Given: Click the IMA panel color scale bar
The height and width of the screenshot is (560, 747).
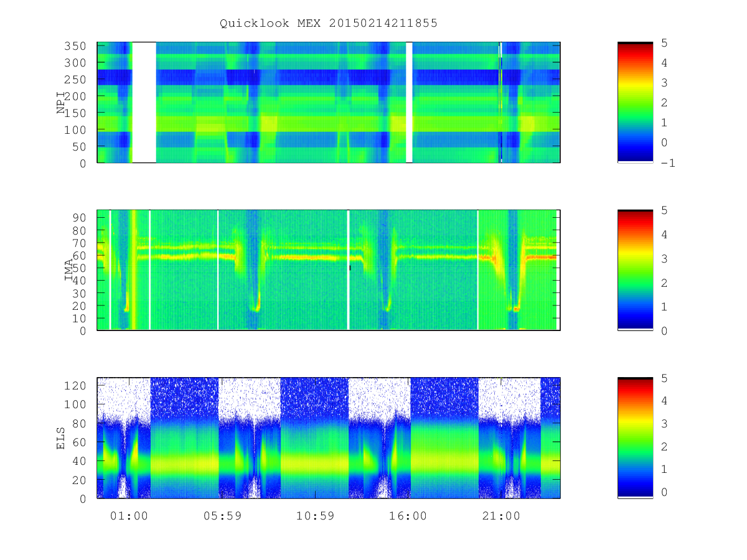Looking at the screenshot, I should [635, 270].
